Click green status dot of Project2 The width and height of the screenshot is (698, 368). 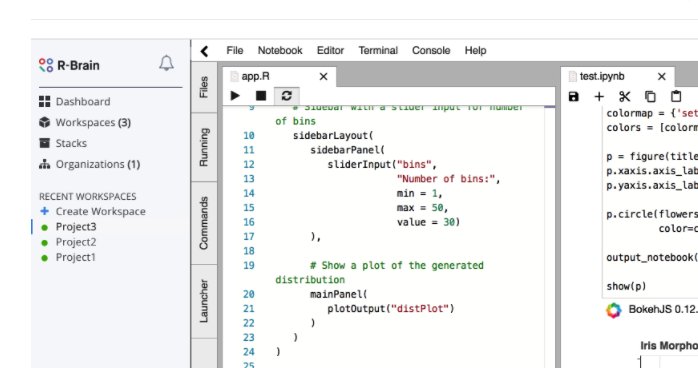point(45,243)
